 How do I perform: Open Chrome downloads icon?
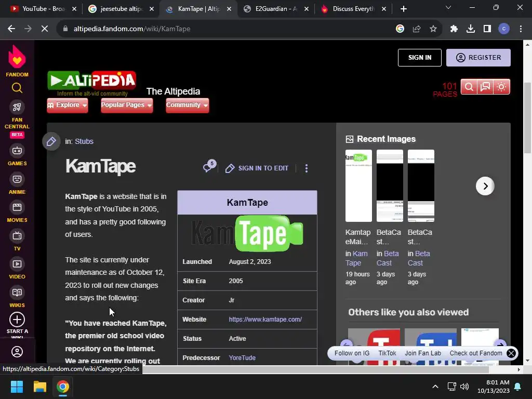pos(471,29)
